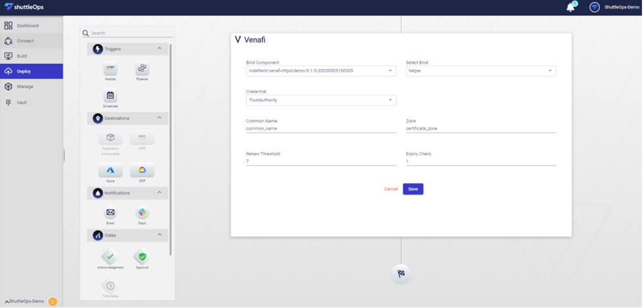This screenshot has width=644, height=308.
Task: Collapse the Notifications section
Action: tap(160, 193)
